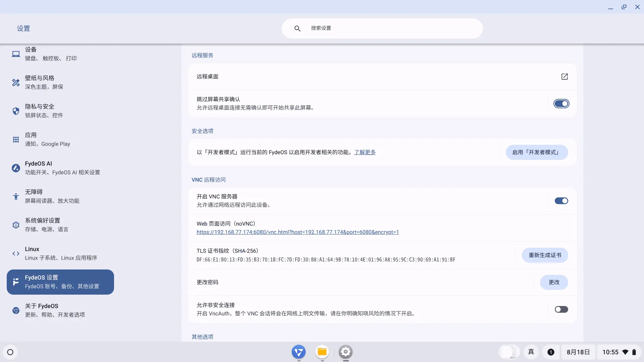Image resolution: width=644 pixels, height=362 pixels.
Task: Click the shield icon beside 隐私与安全
Action: coord(16,111)
